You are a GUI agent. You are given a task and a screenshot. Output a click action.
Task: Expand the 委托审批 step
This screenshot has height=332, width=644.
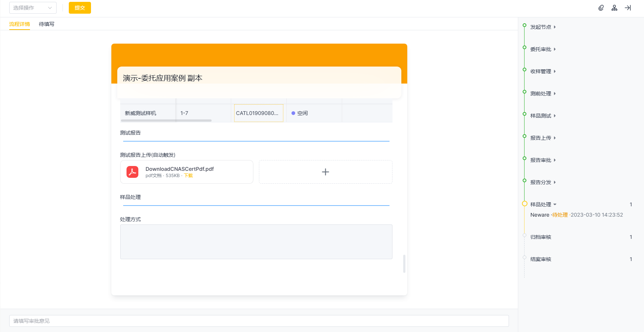(554, 49)
